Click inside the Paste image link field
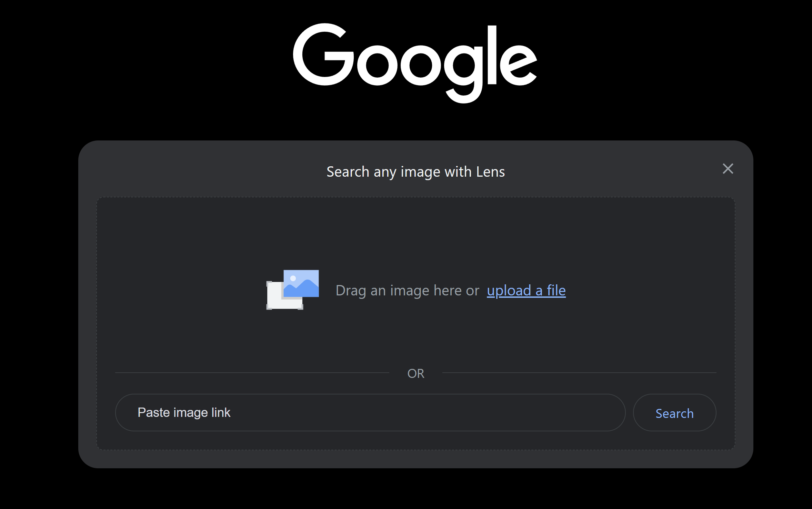 [x=369, y=412]
